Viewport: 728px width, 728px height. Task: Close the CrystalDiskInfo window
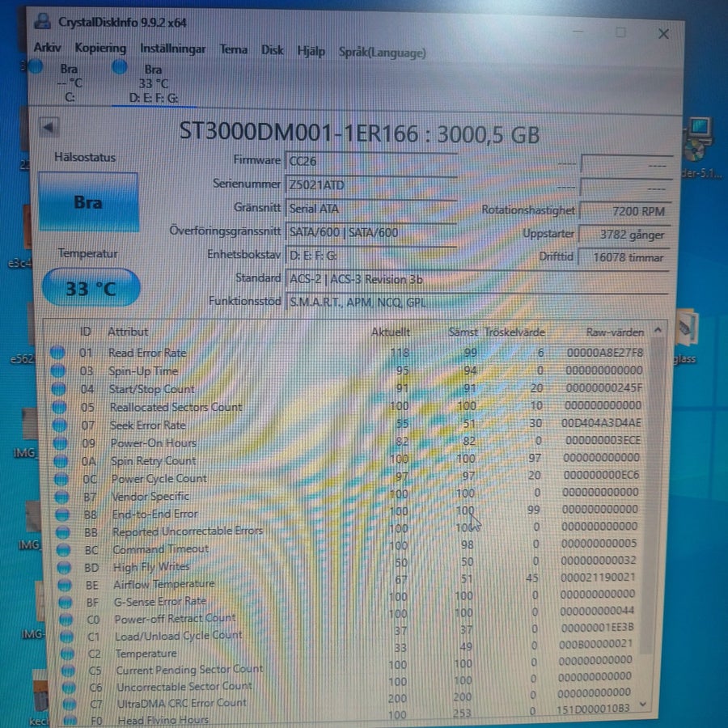tap(663, 33)
